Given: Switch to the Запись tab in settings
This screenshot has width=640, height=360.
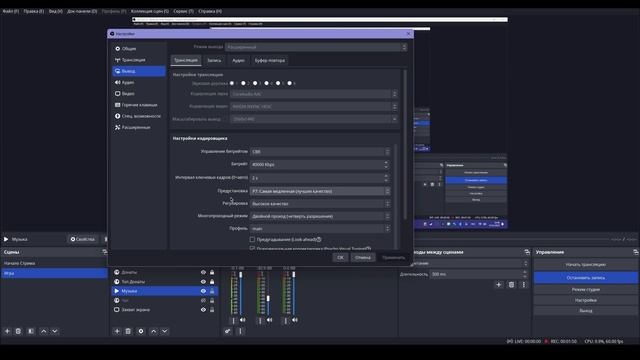Looking at the screenshot, I should pos(214,60).
